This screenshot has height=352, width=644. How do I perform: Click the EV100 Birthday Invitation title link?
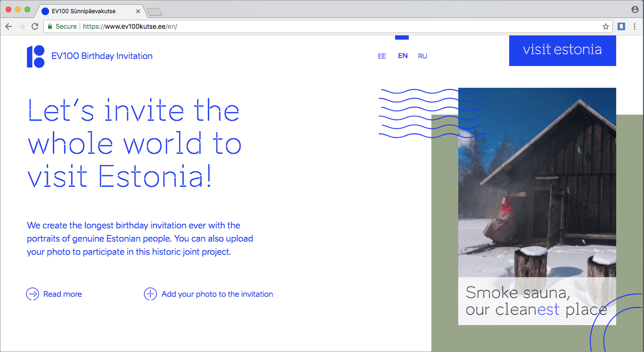(x=102, y=56)
